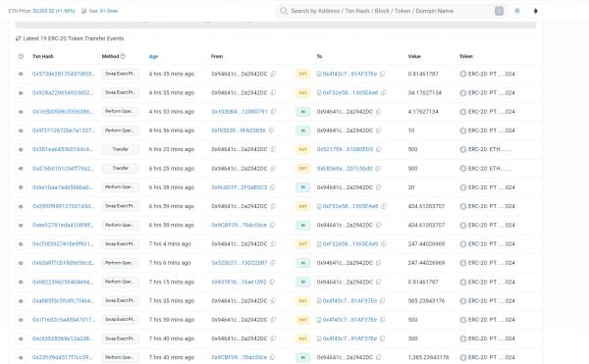Open To contract address in the 7 hrs 40 mins row
This screenshot has width=589, height=364.
point(349,338)
